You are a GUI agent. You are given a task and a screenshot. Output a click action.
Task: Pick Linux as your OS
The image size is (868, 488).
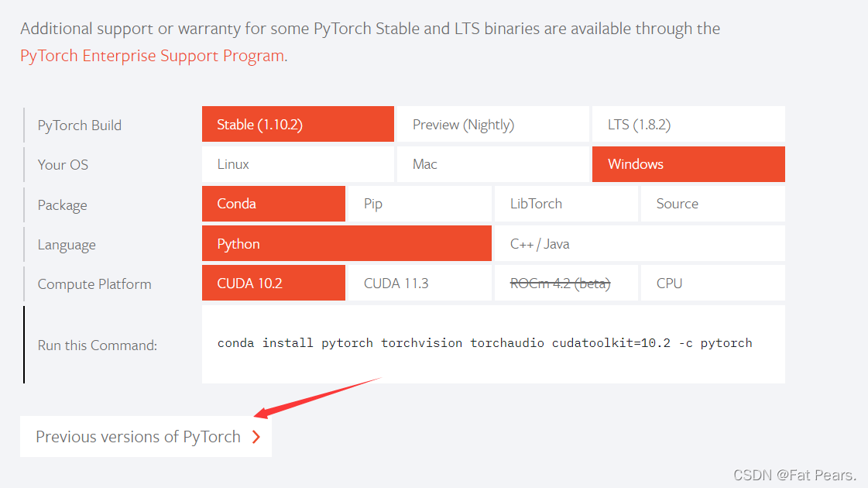[x=298, y=164]
